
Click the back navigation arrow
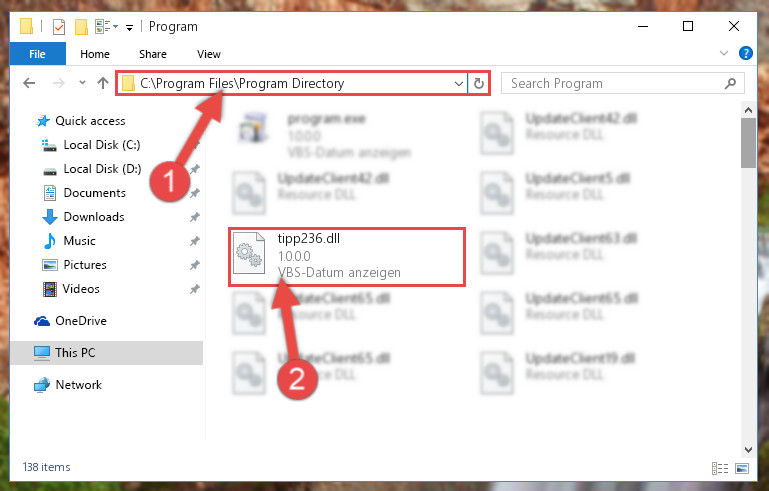click(29, 83)
